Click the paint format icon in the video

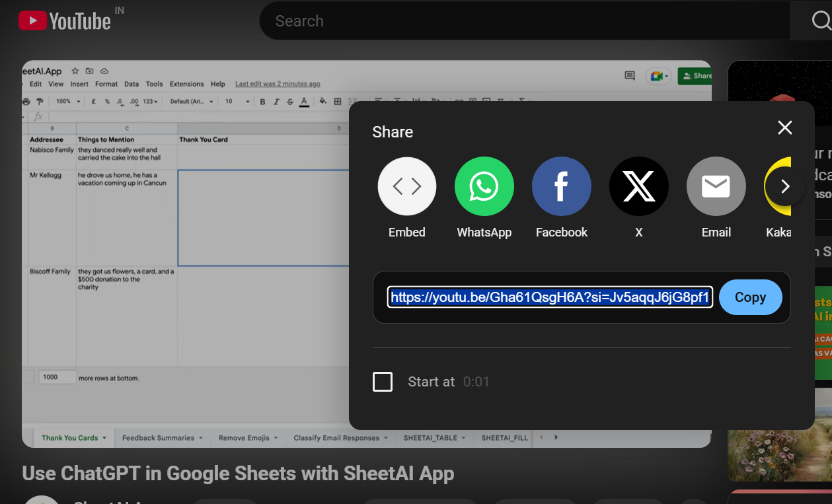click(x=40, y=102)
